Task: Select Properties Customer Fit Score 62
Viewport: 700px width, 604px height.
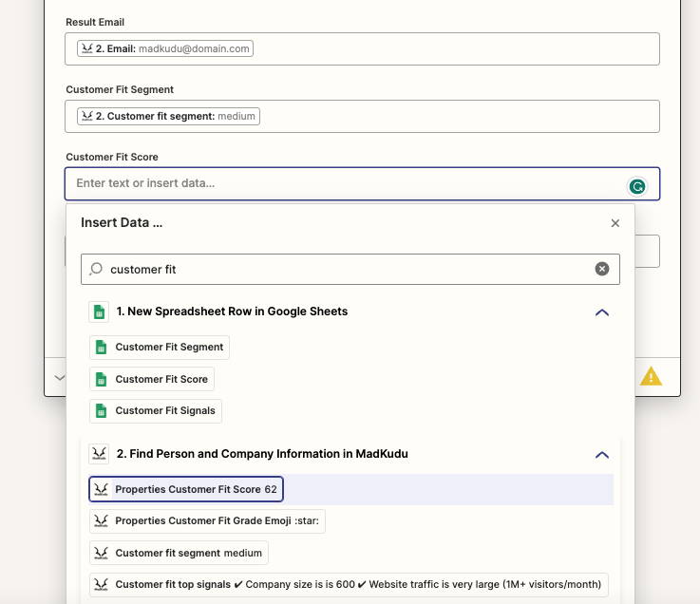Action: point(186,489)
